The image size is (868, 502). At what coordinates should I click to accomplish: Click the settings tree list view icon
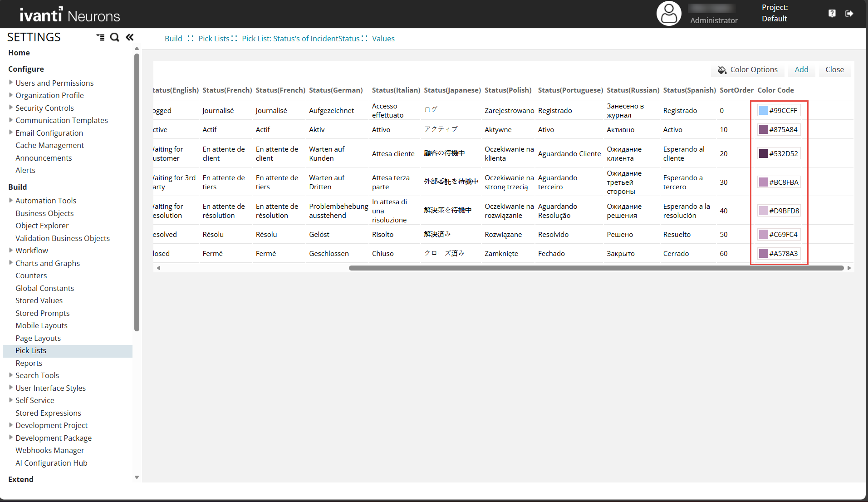pos(100,37)
